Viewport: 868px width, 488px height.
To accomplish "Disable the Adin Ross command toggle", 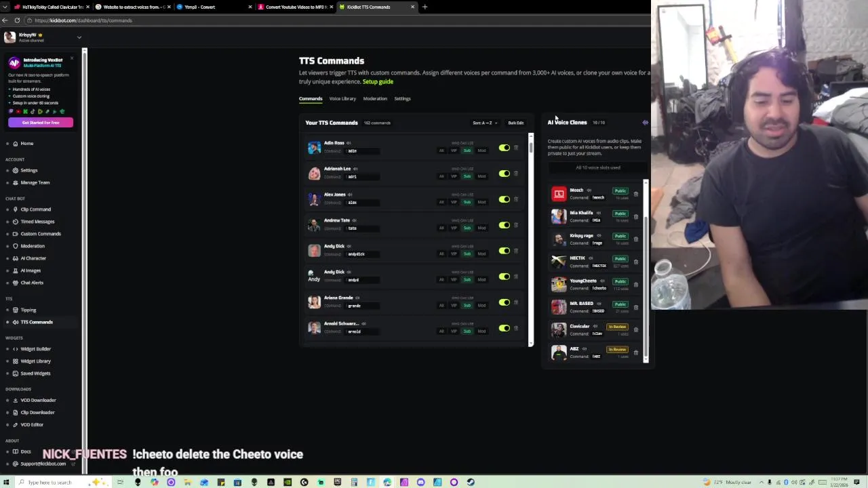I will click(x=504, y=148).
